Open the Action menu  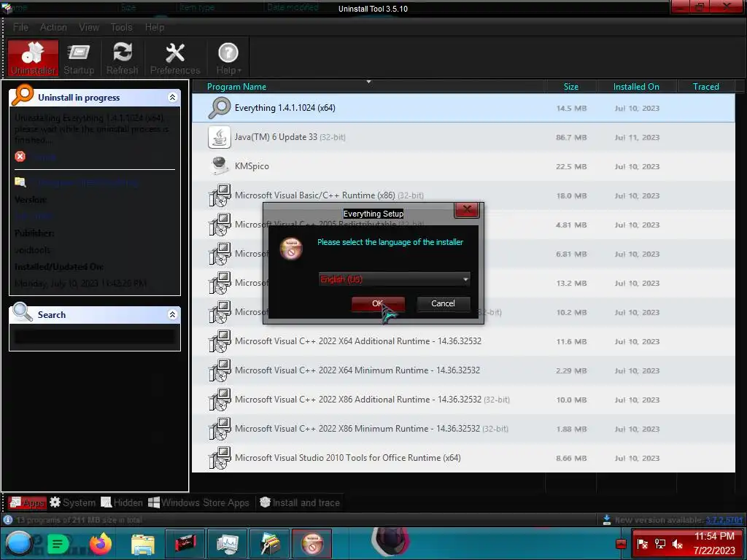click(x=53, y=27)
